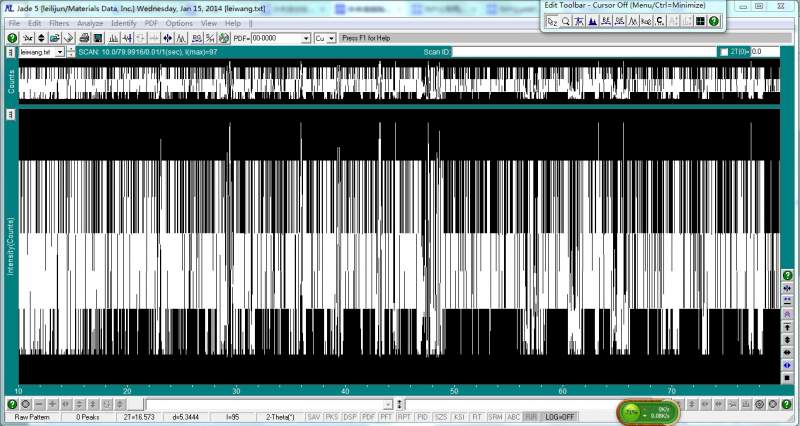
Task: Click the 0 Peaks status button
Action: 88,417
